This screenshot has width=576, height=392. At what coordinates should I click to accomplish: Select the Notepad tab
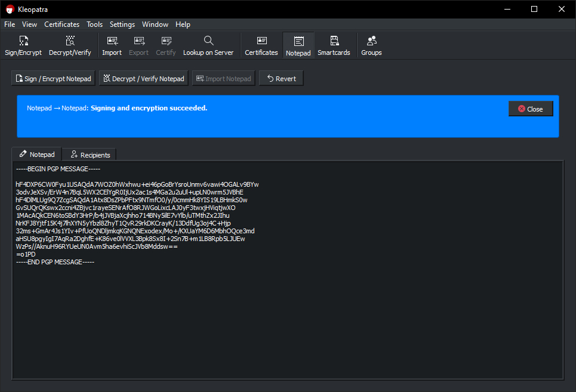coord(37,154)
